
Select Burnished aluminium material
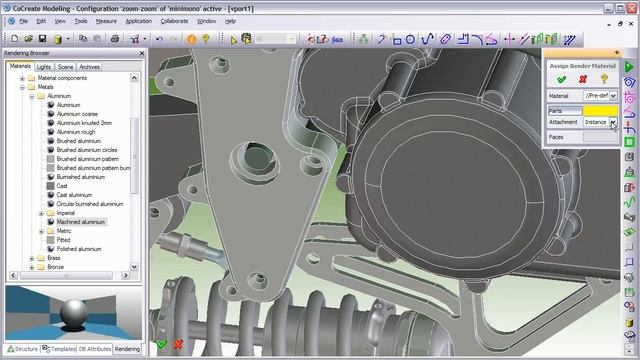(x=81, y=177)
